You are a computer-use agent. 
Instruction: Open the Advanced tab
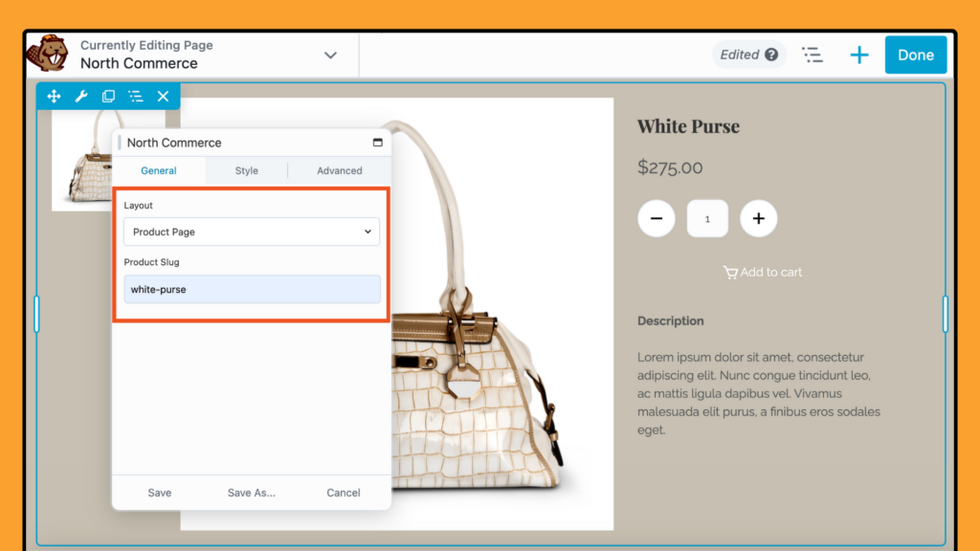[340, 170]
